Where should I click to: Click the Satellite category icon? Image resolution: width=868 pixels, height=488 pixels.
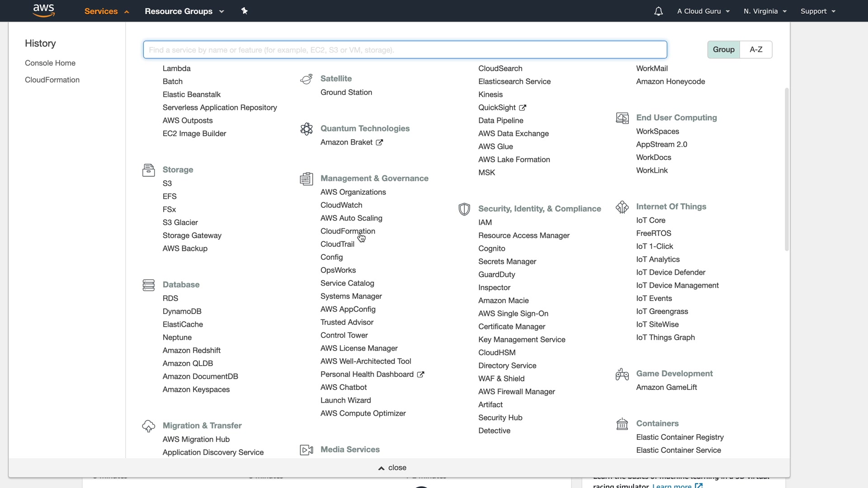[x=307, y=79]
